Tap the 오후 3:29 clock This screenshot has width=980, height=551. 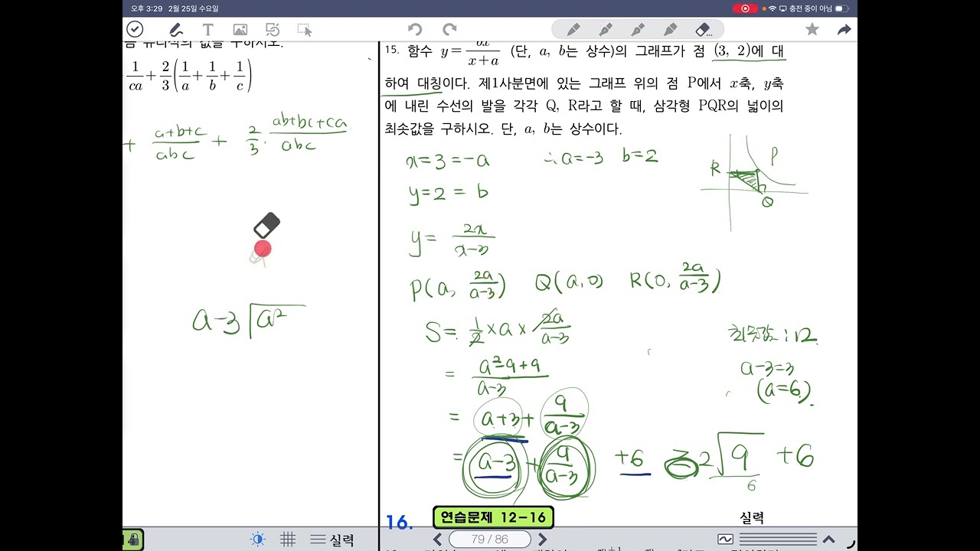click(146, 8)
